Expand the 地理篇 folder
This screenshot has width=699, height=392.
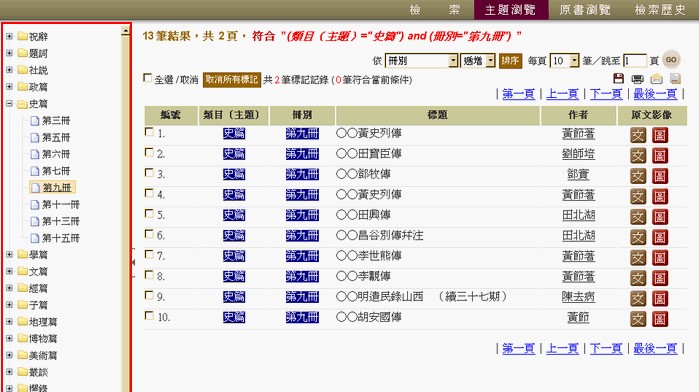9,322
